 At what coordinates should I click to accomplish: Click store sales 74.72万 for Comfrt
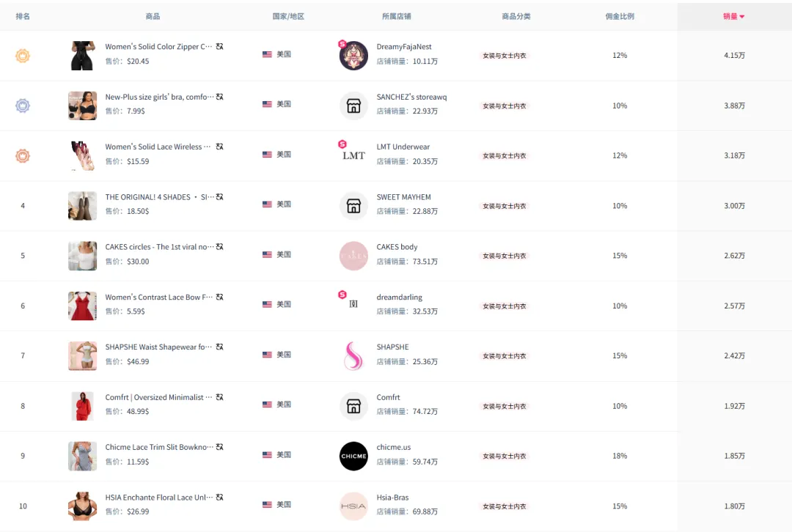click(x=425, y=411)
